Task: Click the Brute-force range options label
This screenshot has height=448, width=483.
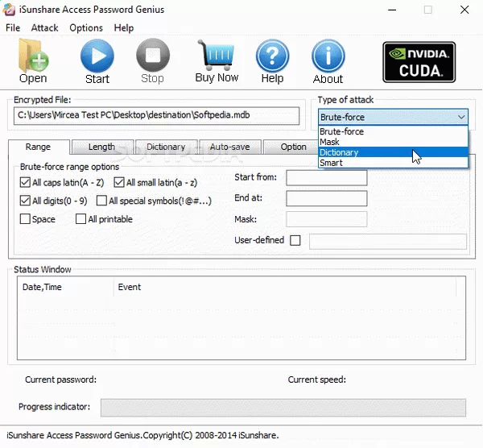Action: point(69,167)
